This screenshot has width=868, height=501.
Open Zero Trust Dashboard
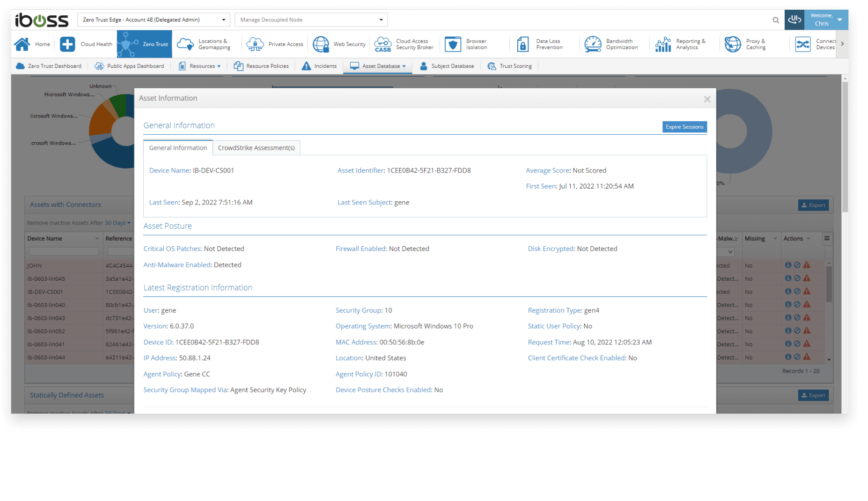(x=49, y=66)
